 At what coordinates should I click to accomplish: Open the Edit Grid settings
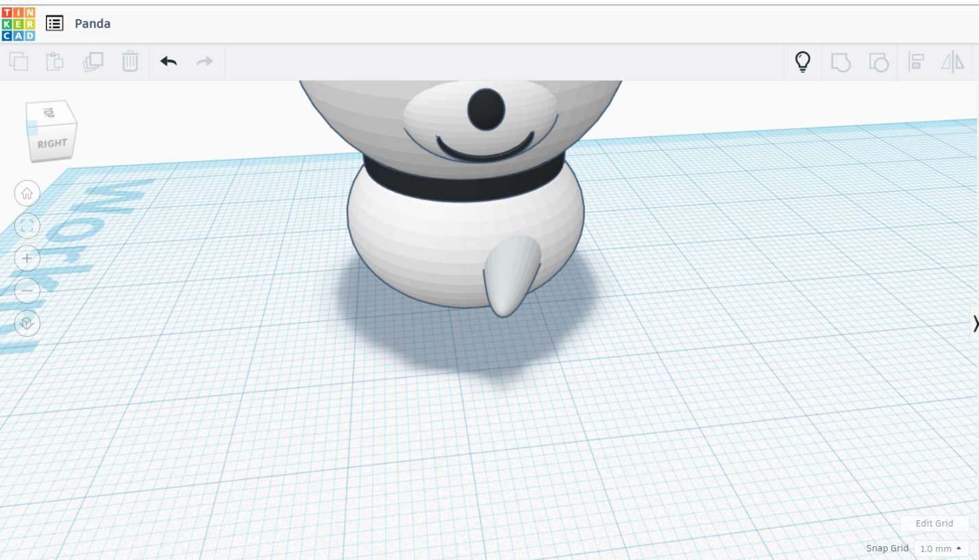click(x=934, y=524)
